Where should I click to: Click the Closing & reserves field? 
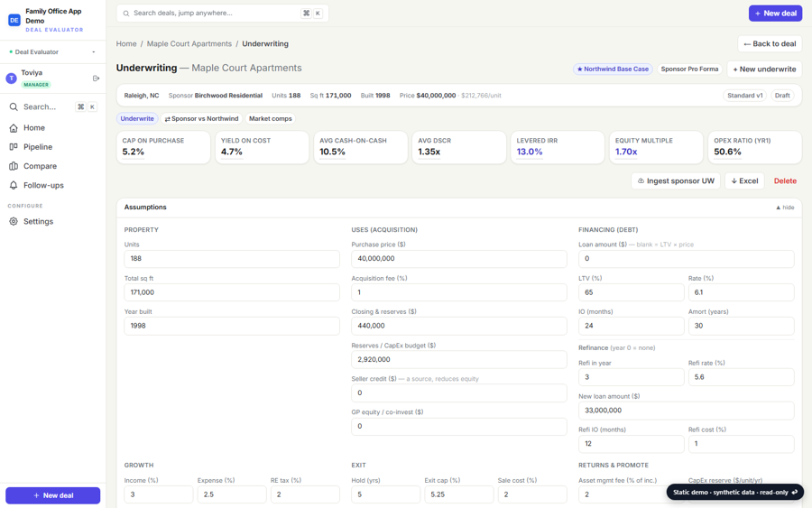(459, 326)
